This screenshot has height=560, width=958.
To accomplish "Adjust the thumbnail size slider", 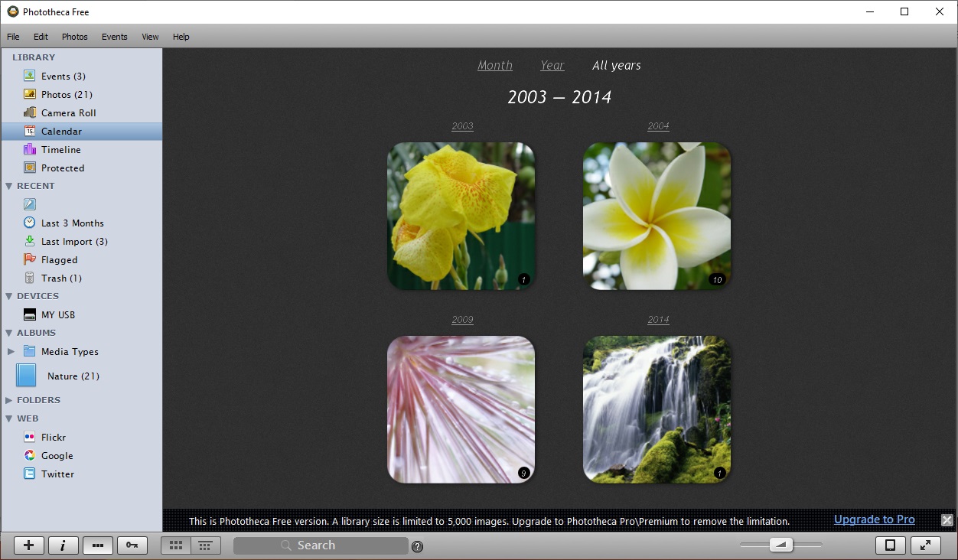I will point(781,545).
